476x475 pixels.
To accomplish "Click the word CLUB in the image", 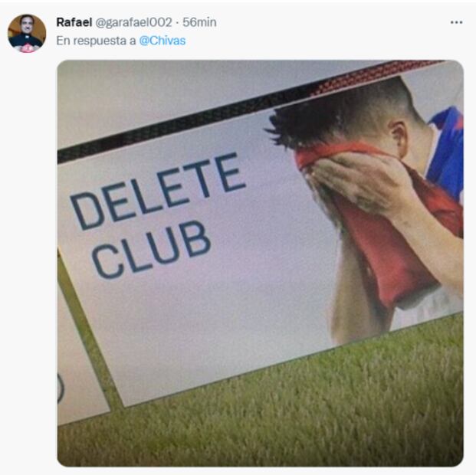I will [x=152, y=250].
